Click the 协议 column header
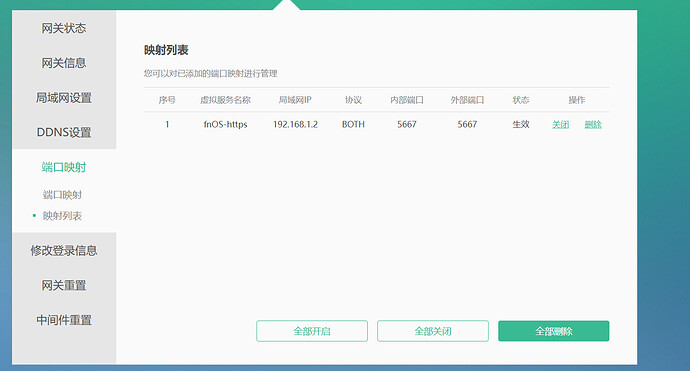Viewport: 690px width, 371px height. [x=353, y=100]
